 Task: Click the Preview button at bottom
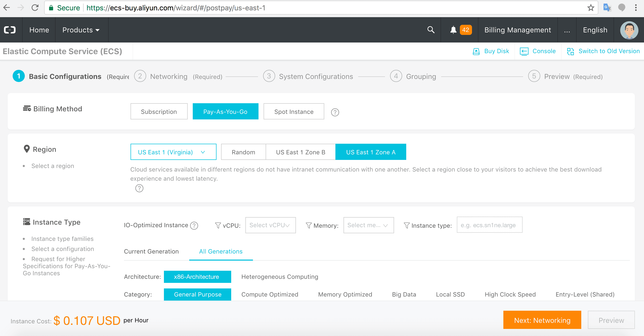[611, 320]
